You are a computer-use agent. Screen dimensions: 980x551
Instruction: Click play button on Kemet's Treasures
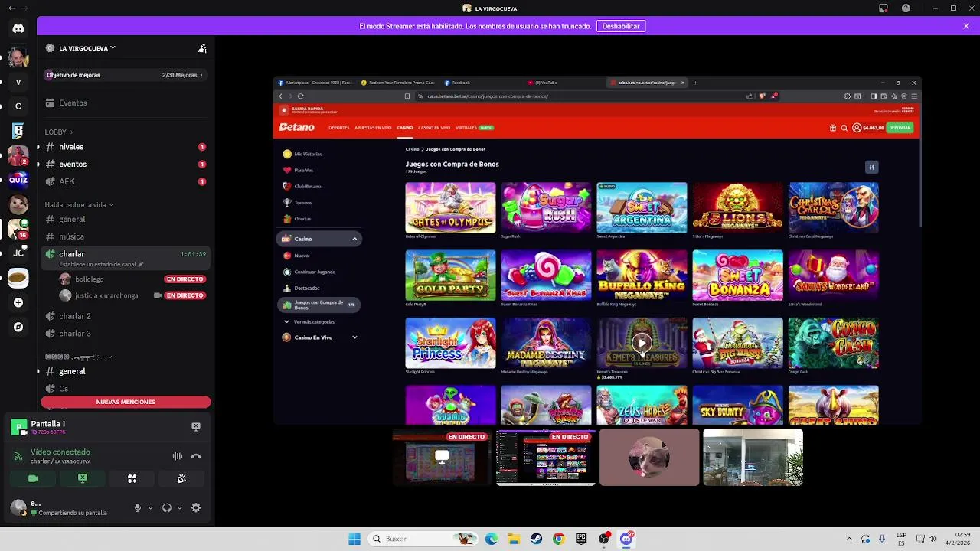642,343
